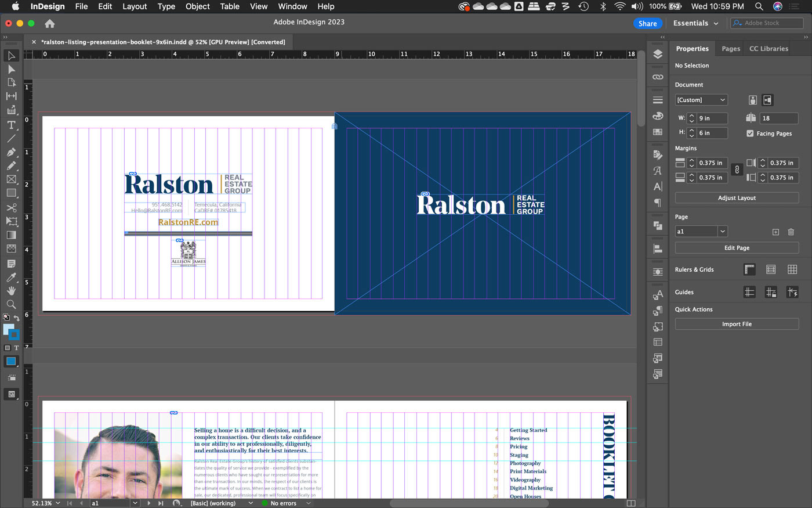Set landscape page orientation
The image size is (812, 508).
tap(767, 100)
